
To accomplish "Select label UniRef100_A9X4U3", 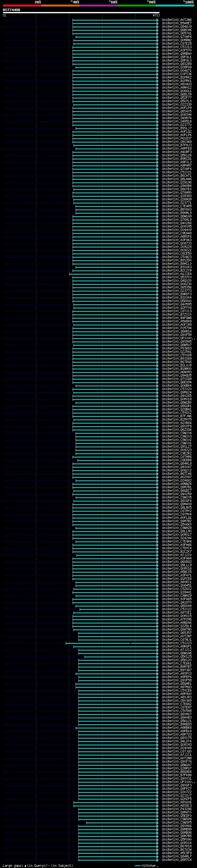I will click(x=177, y=84).
